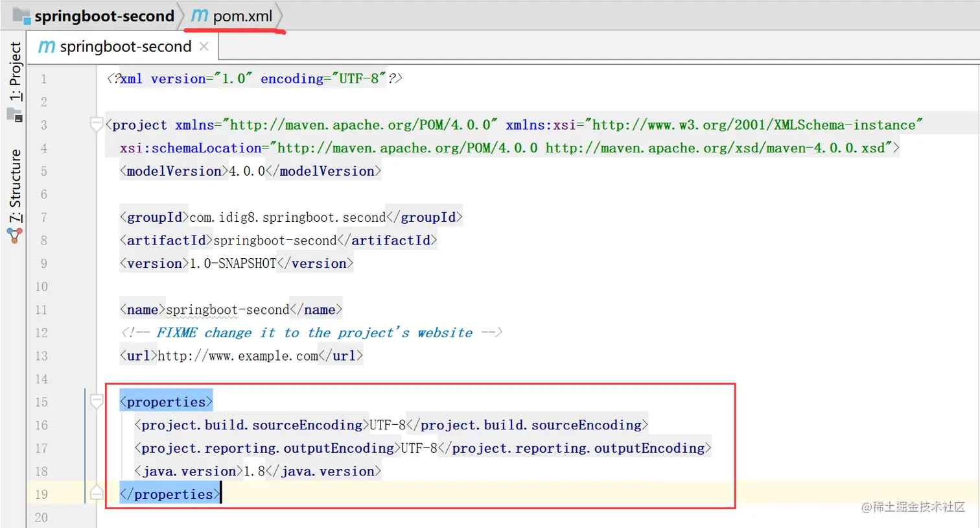Click the FIXME comment line
Image resolution: width=980 pixels, height=528 pixels.
(311, 333)
